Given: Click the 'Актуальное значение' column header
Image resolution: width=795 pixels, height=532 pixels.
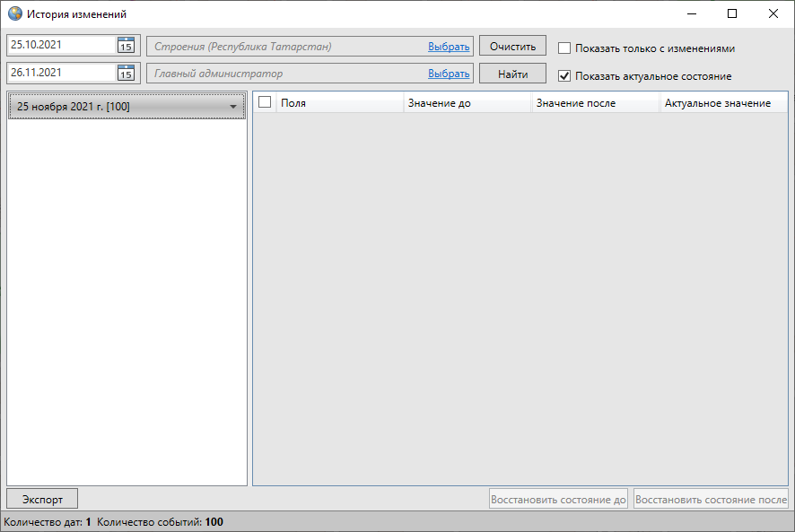Looking at the screenshot, I should click(722, 103).
